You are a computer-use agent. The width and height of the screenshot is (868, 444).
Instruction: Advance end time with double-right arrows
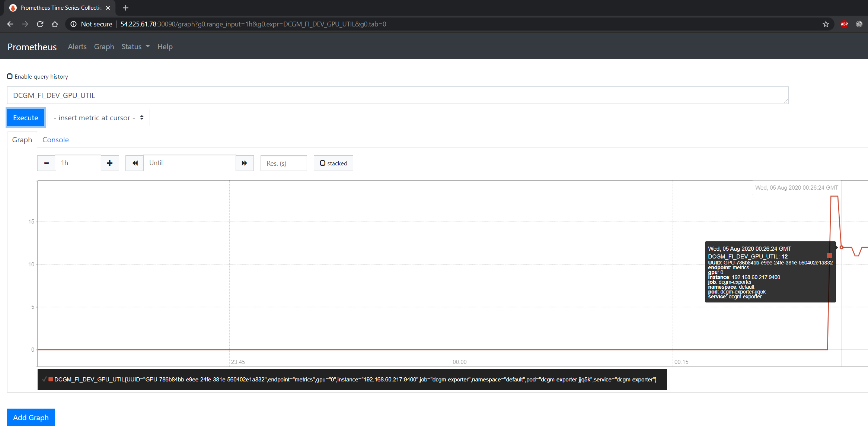click(245, 163)
